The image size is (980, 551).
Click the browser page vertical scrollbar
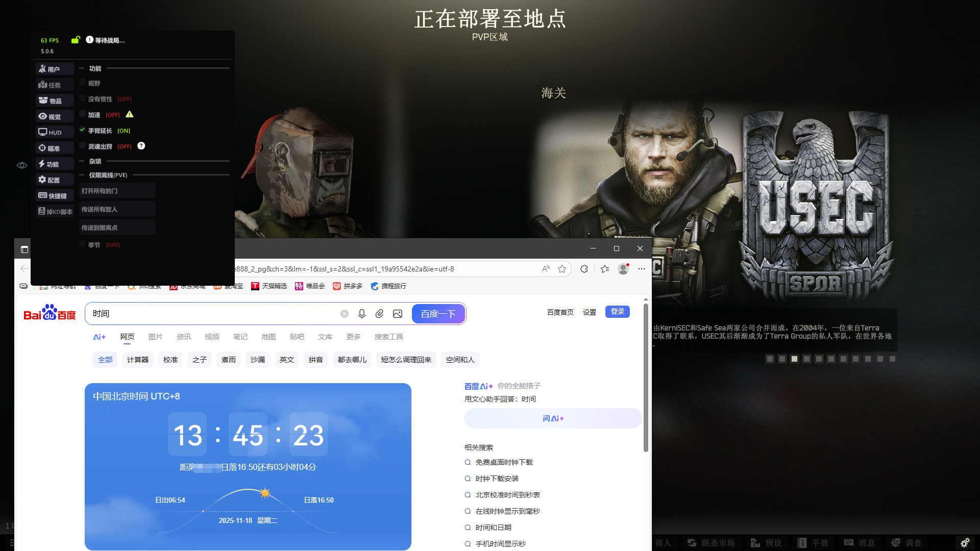646,378
